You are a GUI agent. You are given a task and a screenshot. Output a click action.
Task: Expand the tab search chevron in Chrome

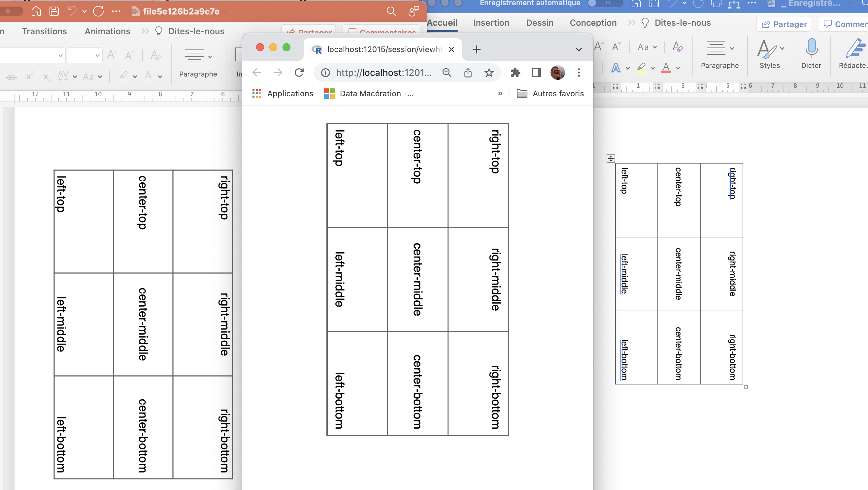[x=579, y=49]
